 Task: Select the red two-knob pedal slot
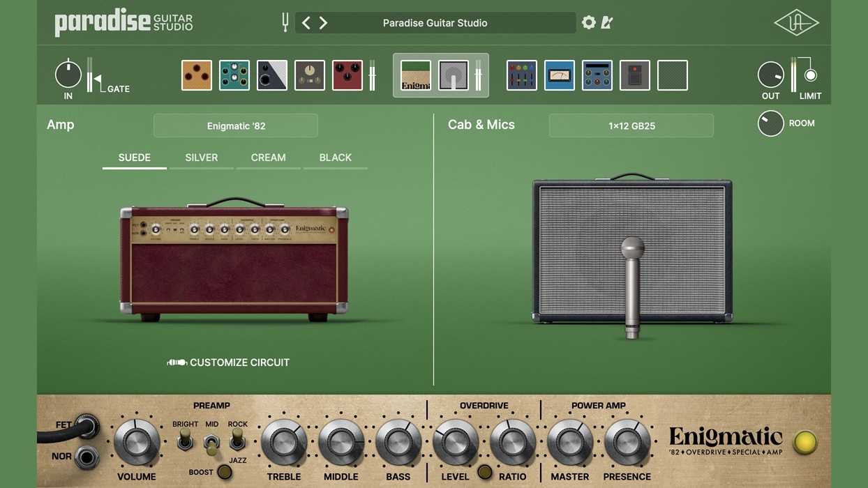347,75
